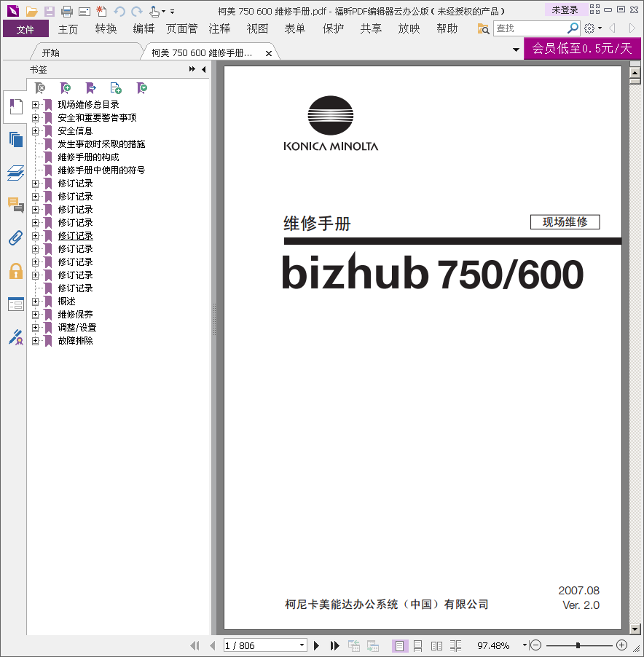Open the Pages thumbnail panel icon
This screenshot has width=644, height=657.
tap(16, 139)
